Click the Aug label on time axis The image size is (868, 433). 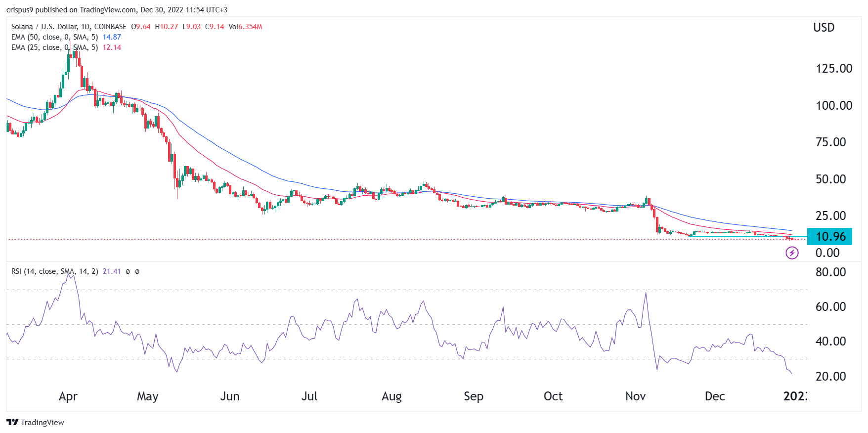pyautogui.click(x=391, y=396)
